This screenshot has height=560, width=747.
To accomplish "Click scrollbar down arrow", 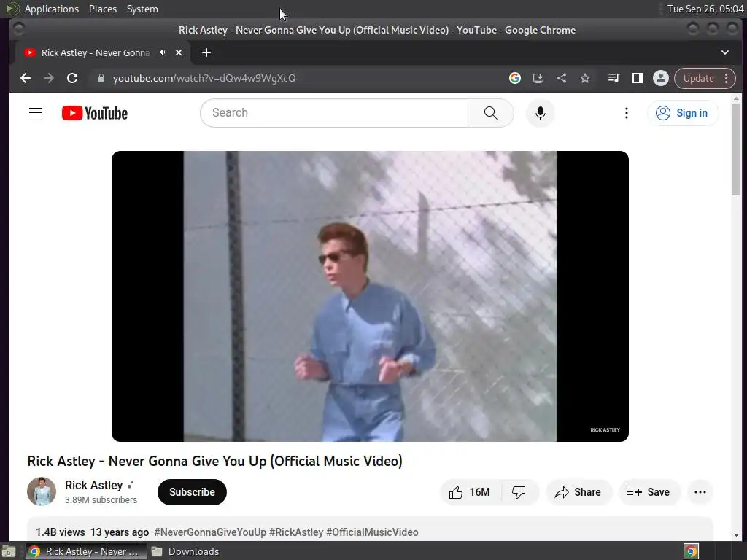I will (737, 534).
